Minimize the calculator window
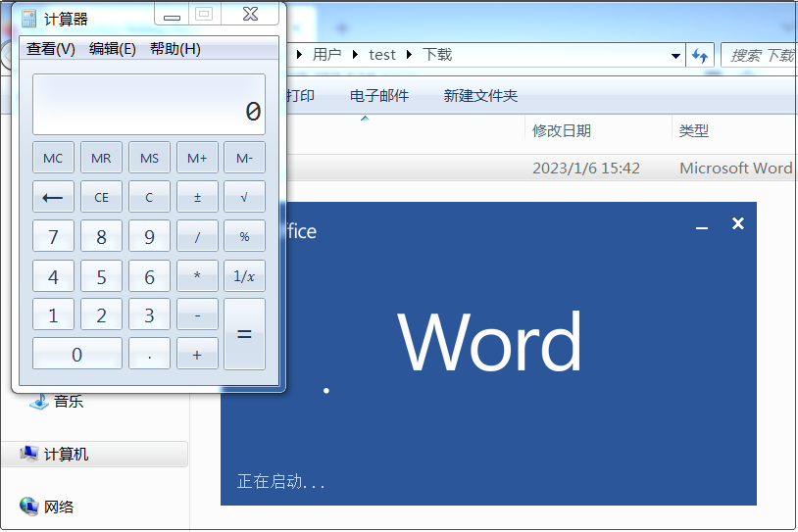 pos(172,15)
